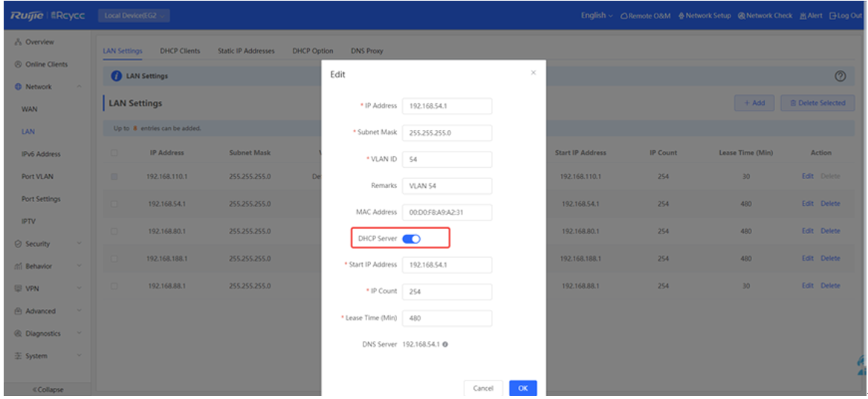The width and height of the screenshot is (868, 399).
Task: Open Remote O&M cloud icon
Action: pyautogui.click(x=624, y=16)
